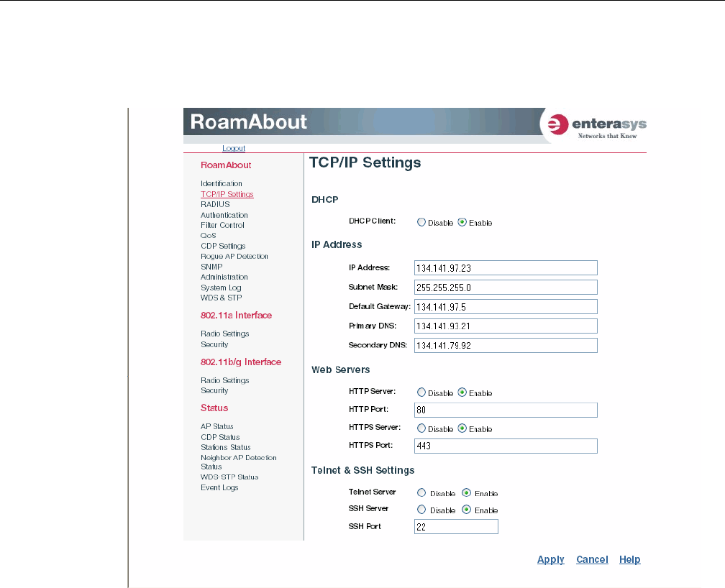Open Neighbor AP Detection Status page
The height and width of the screenshot is (588, 725).
(239, 462)
